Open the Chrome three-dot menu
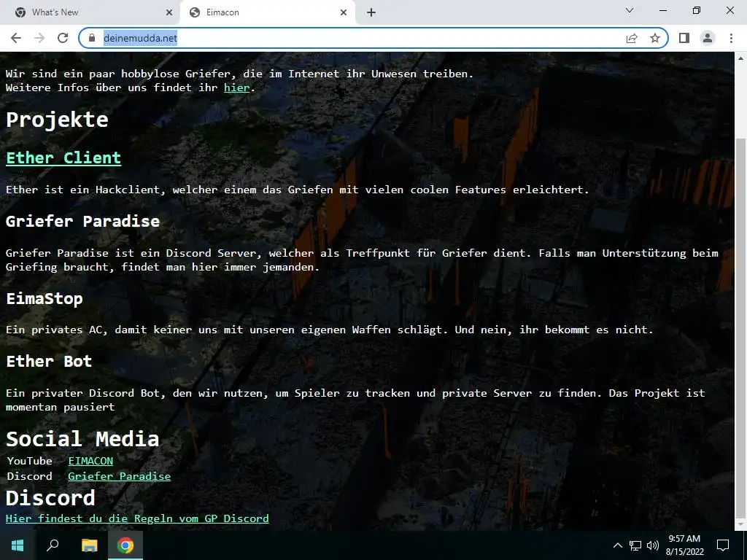The width and height of the screenshot is (747, 560). [731, 38]
